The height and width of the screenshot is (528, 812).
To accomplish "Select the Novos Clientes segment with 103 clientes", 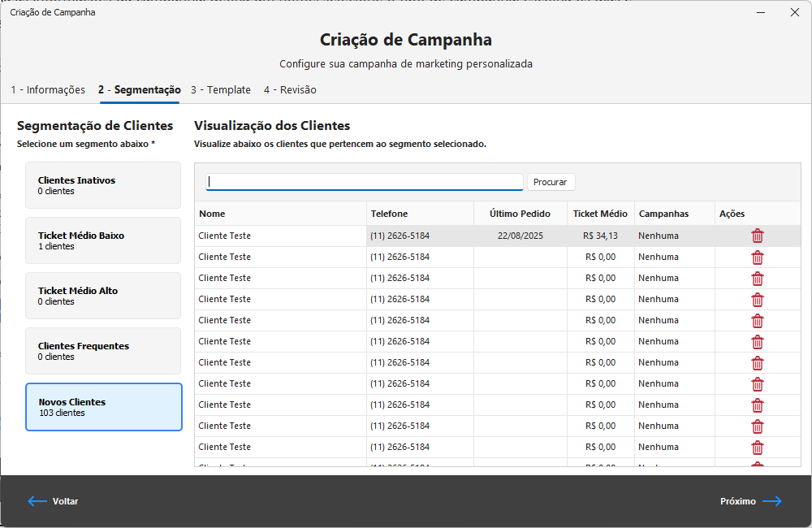I will point(103,407).
